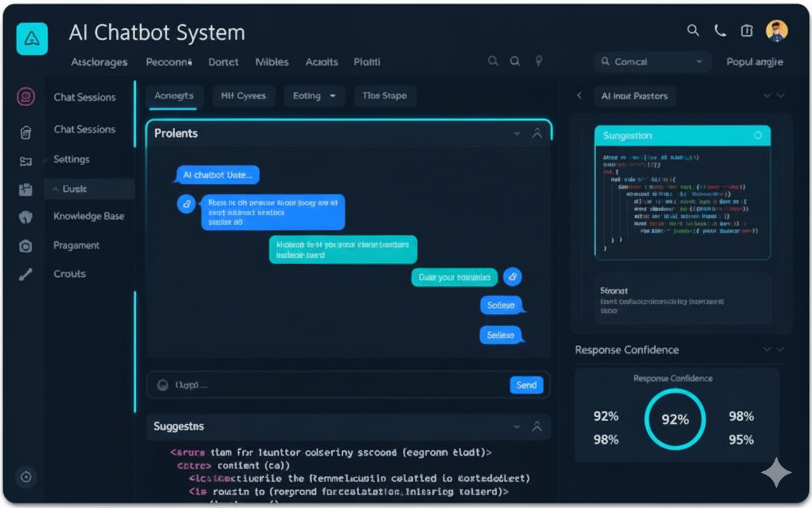The image size is (812, 508).
Task: Click the avatar icon beside Guae your roeumloo
Action: [513, 277]
